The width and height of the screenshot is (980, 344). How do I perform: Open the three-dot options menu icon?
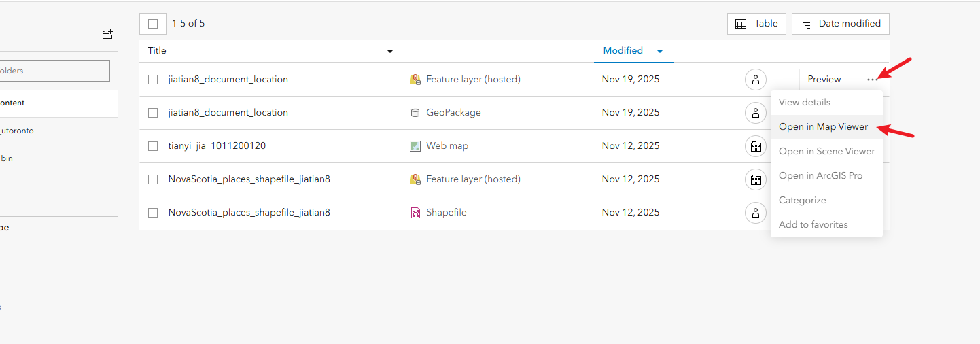click(872, 80)
